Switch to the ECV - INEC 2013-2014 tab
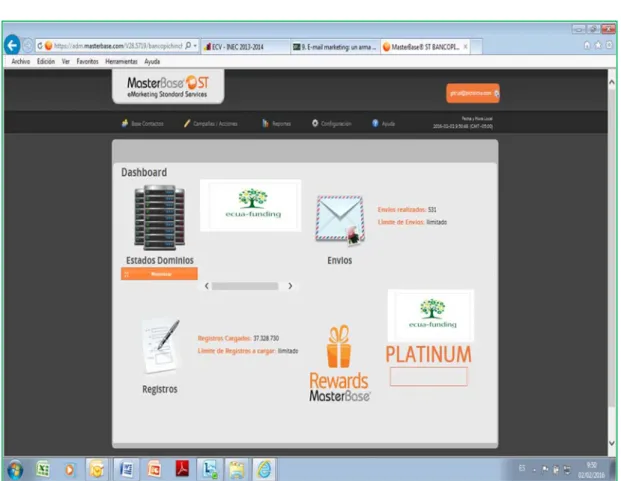This screenshot has height=481, width=621. click(246, 47)
